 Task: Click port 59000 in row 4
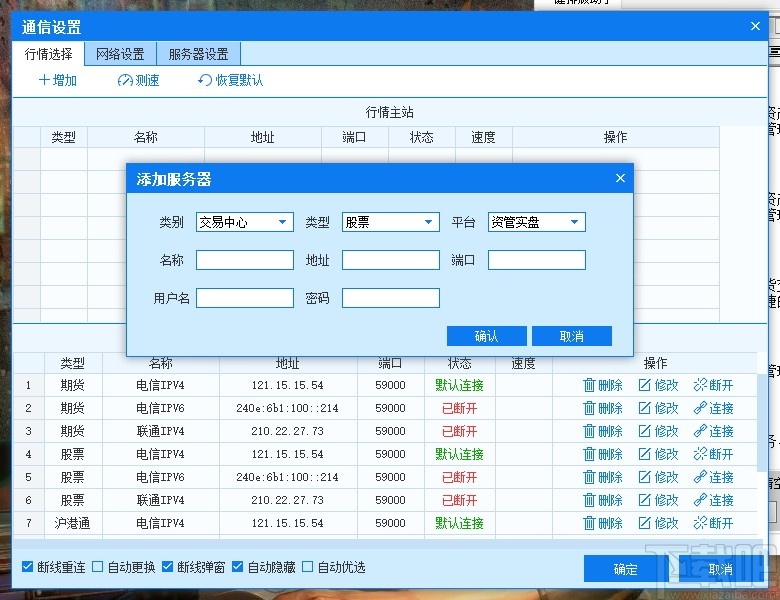point(390,454)
